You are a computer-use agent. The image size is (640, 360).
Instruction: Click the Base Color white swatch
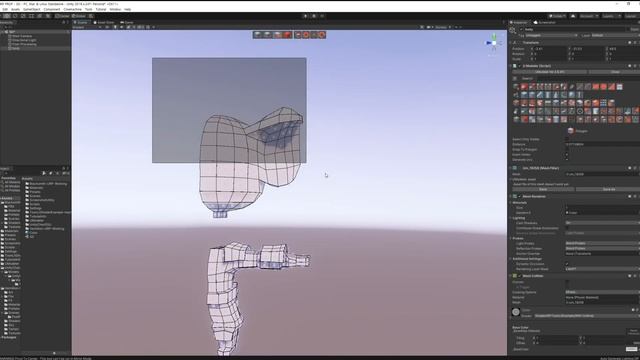(x=631, y=349)
